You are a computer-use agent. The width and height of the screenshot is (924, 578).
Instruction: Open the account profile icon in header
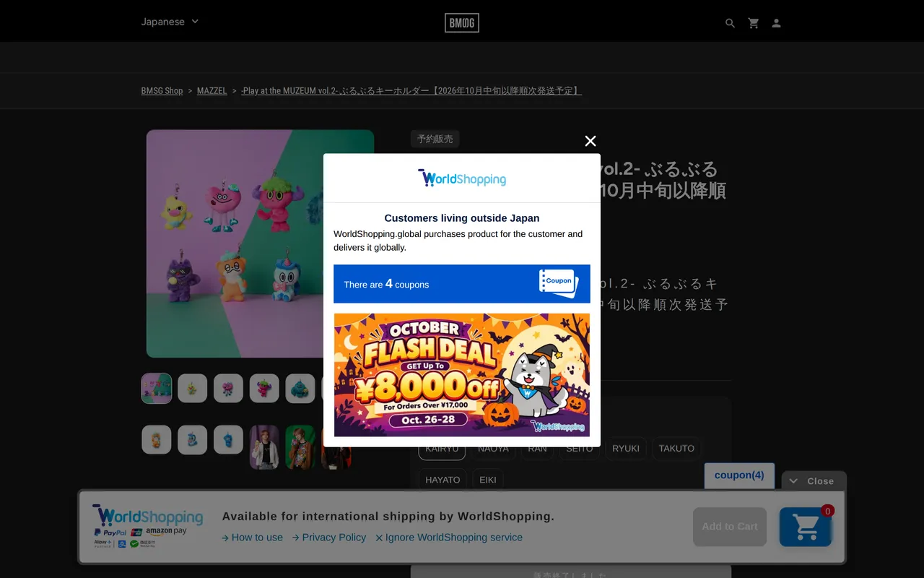click(776, 23)
